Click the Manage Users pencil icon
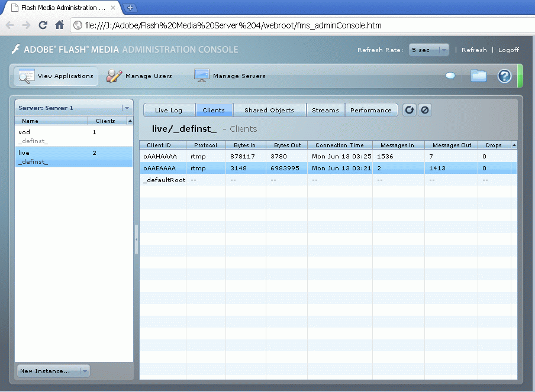Image resolution: width=535 pixels, height=392 pixels. pyautogui.click(x=114, y=76)
